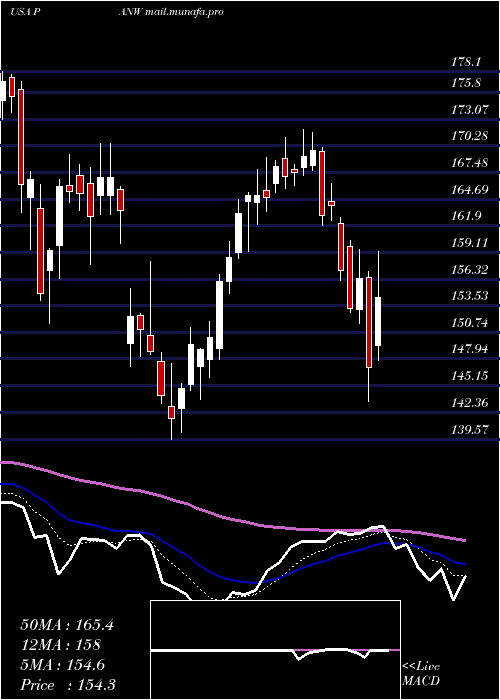Click the 150.74 price level label
Screen dimensions: 500x700
[469, 322]
